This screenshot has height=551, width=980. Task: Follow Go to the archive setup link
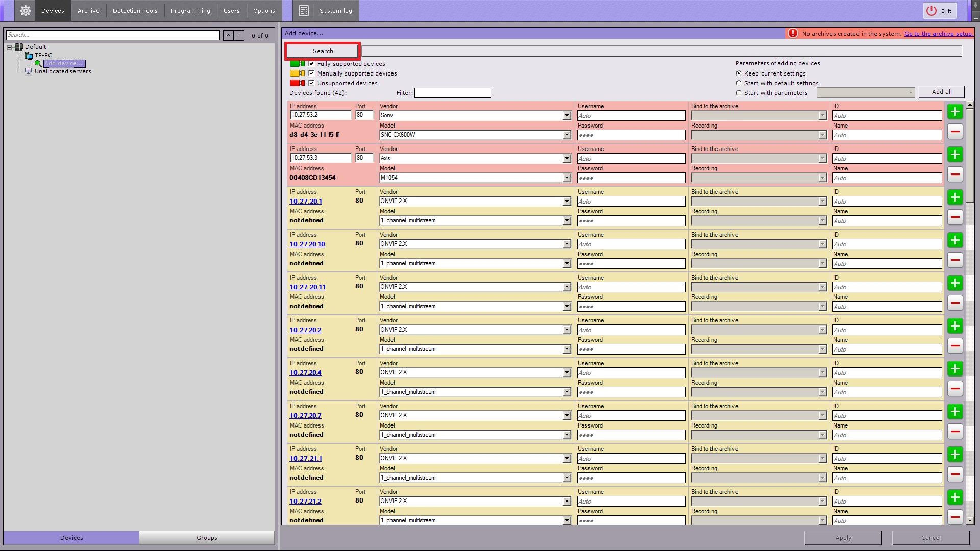(x=938, y=34)
